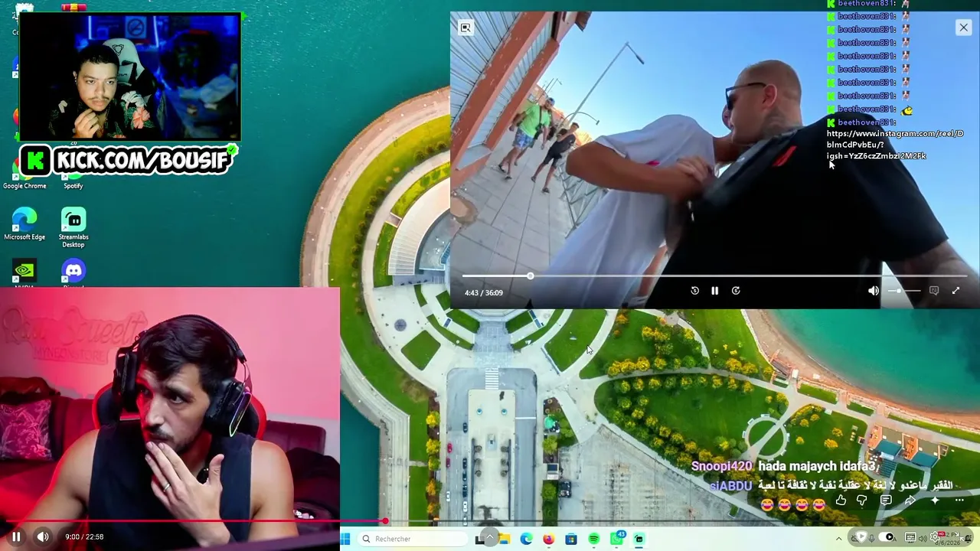Open Firefox from the taskbar
The image size is (980, 551).
pyautogui.click(x=548, y=539)
